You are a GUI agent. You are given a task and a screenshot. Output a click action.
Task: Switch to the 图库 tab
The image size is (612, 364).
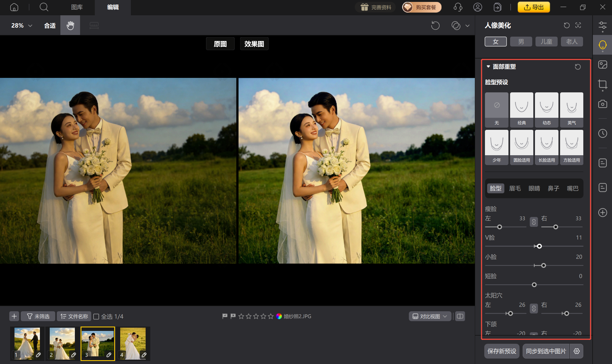(77, 7)
